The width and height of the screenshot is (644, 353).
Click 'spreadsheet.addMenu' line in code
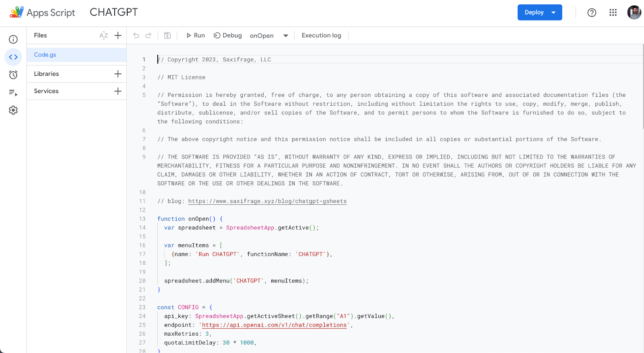[x=236, y=281]
